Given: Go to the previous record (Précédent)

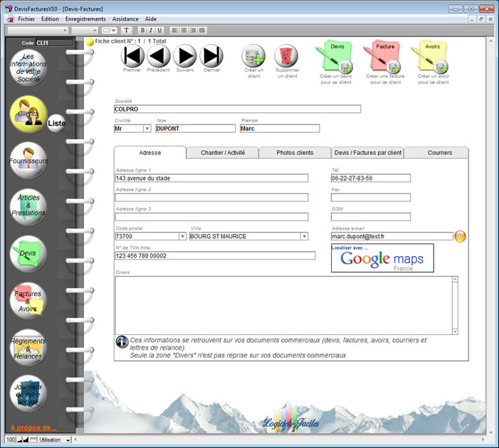Looking at the screenshot, I should click(158, 55).
